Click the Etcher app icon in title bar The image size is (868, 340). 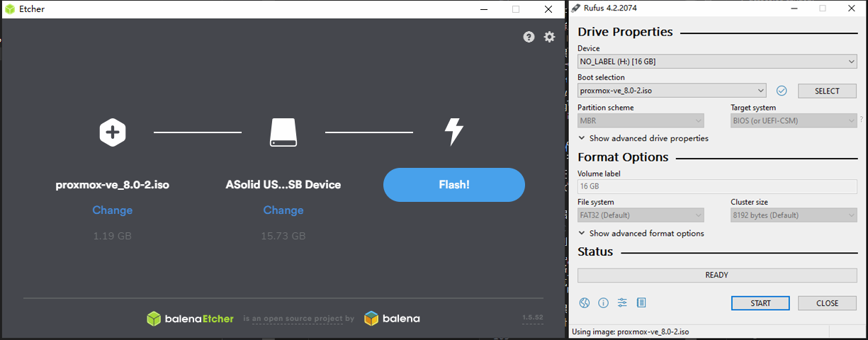click(10, 9)
